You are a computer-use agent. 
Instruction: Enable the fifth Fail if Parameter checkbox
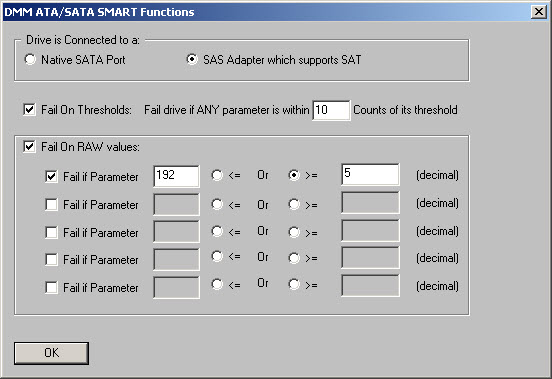click(x=51, y=288)
